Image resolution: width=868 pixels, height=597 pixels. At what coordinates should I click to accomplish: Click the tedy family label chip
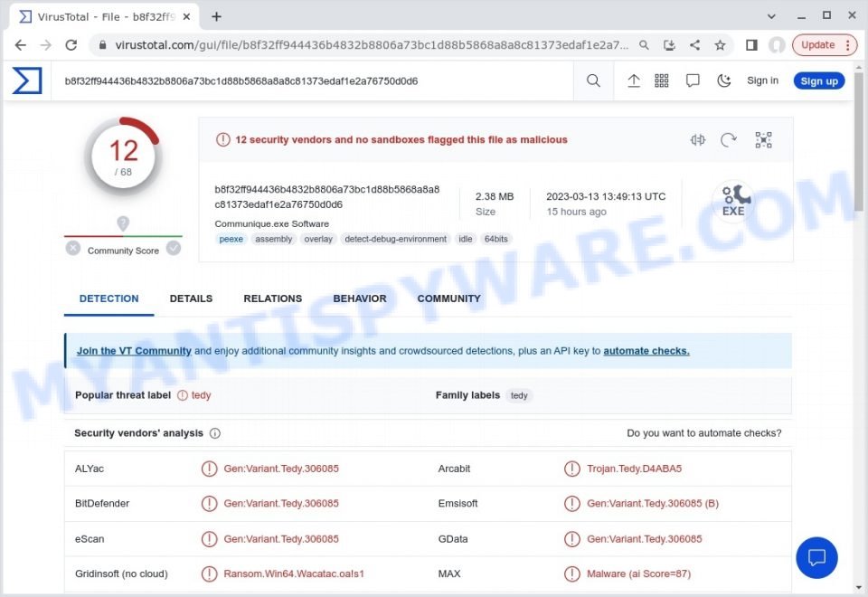point(519,395)
